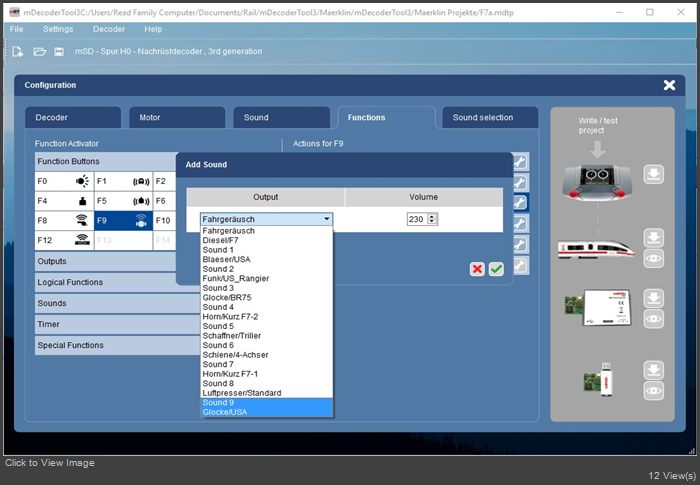Expand the Function Buttons section header

[105, 161]
